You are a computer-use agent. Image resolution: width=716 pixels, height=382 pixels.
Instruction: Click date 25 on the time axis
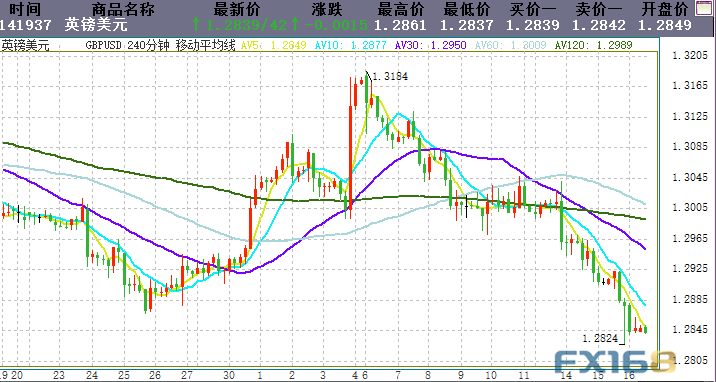(124, 376)
